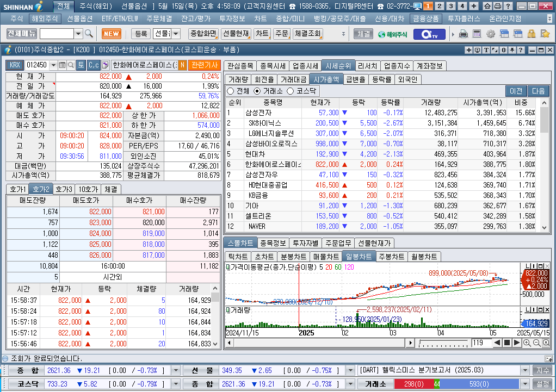Add a new virtual screen with plus
Image resolution: width=556 pixels, height=392 pixels.
[474, 6]
